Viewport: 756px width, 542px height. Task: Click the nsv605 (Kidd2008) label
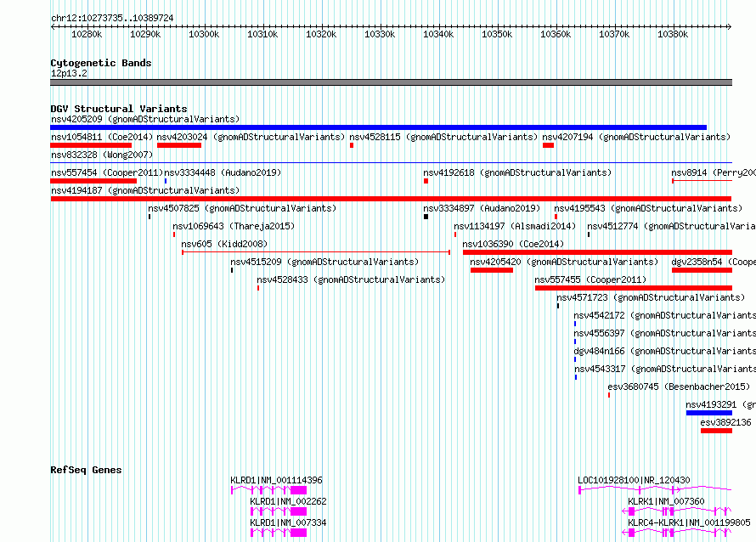tap(224, 244)
